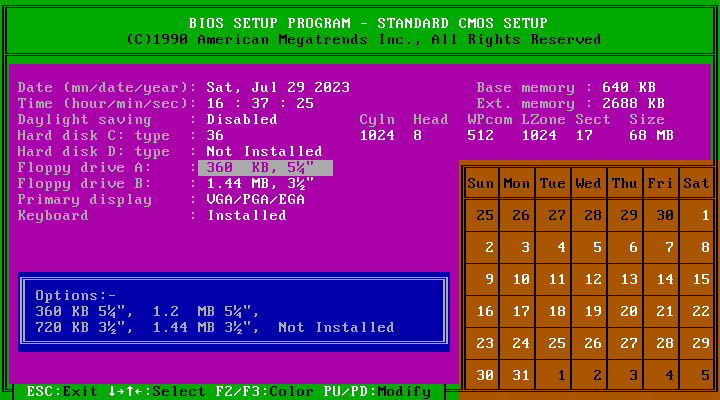This screenshot has height=400, width=720.
Task: Click the Primary display label
Action: click(84, 199)
